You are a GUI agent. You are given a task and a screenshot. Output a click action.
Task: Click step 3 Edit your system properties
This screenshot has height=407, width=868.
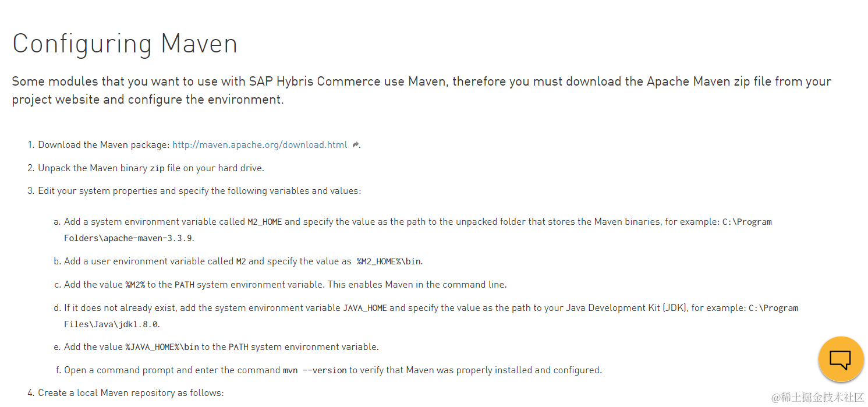tap(200, 191)
